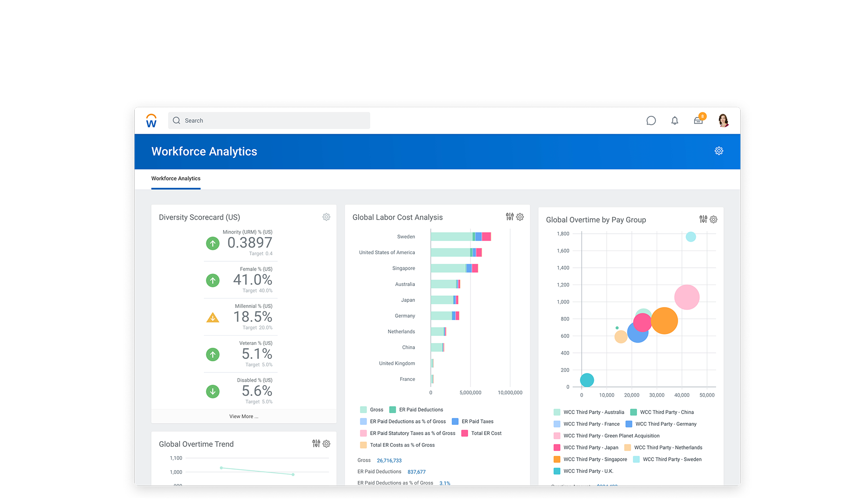
Task: Open the profile avatar menu
Action: pos(723,120)
